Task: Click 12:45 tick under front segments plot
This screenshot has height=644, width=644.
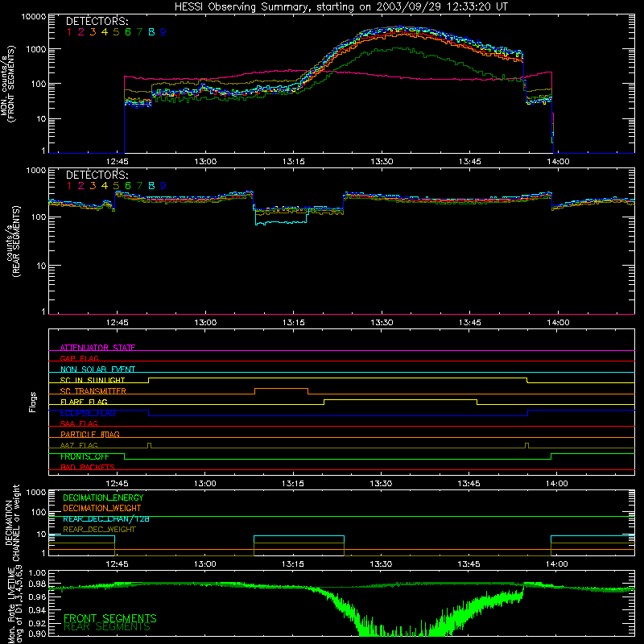Action: tap(117, 162)
